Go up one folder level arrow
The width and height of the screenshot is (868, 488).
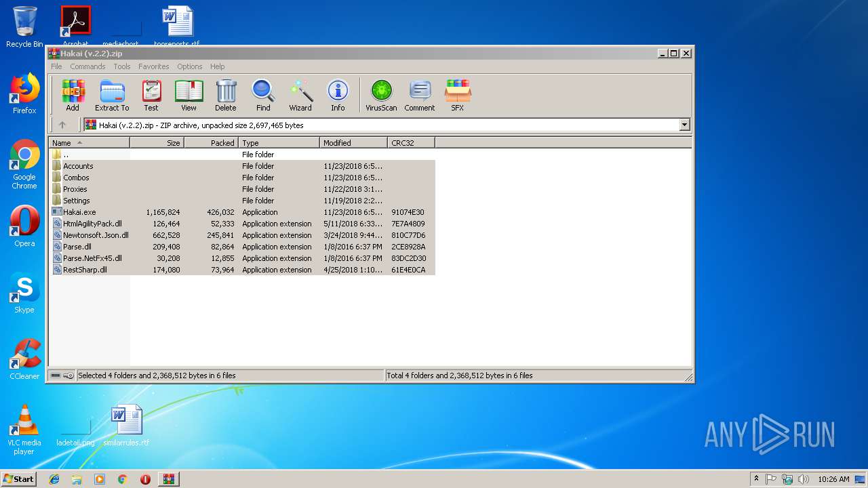[x=62, y=125]
